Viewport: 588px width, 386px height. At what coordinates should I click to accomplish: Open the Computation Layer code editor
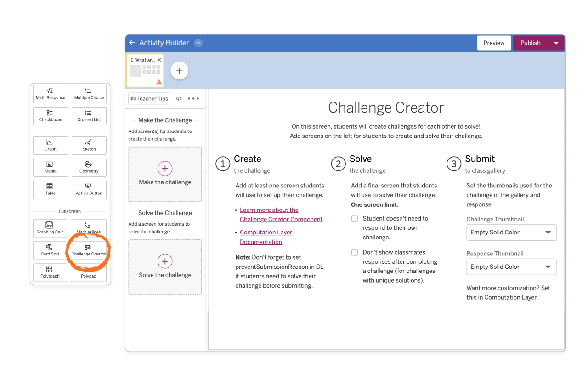(x=178, y=98)
